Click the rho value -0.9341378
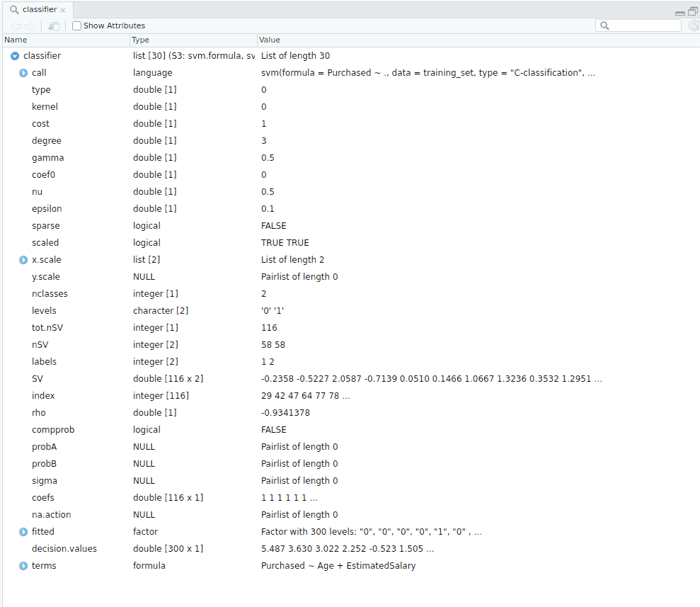The width and height of the screenshot is (700, 607). tap(285, 412)
